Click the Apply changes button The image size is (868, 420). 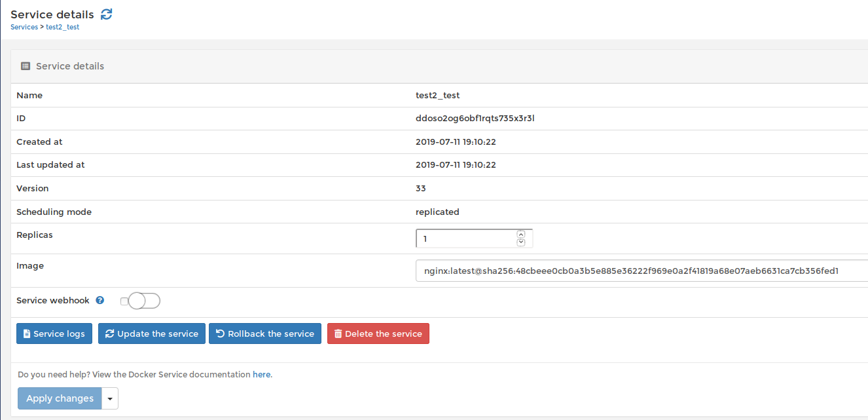click(x=60, y=398)
